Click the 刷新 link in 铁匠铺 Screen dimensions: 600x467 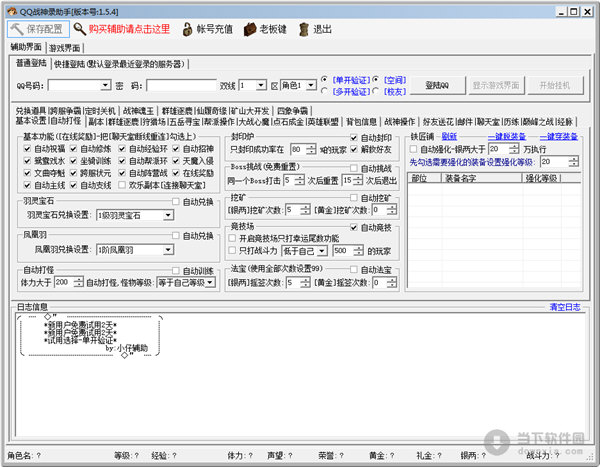[449, 136]
